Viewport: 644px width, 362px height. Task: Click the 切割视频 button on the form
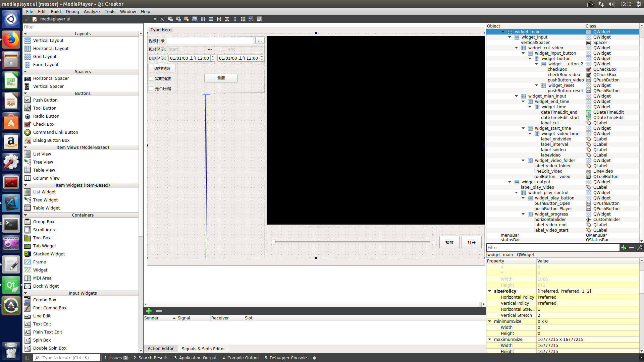click(162, 68)
